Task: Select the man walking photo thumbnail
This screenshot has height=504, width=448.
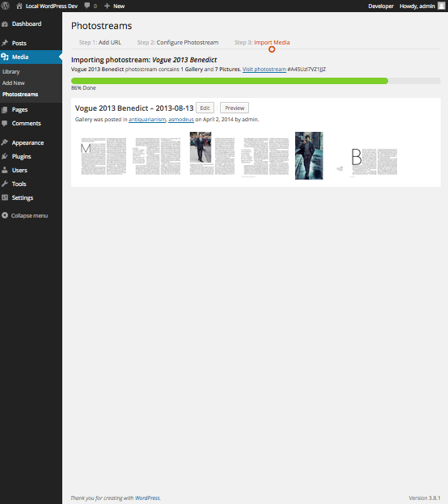Action: pos(309,155)
